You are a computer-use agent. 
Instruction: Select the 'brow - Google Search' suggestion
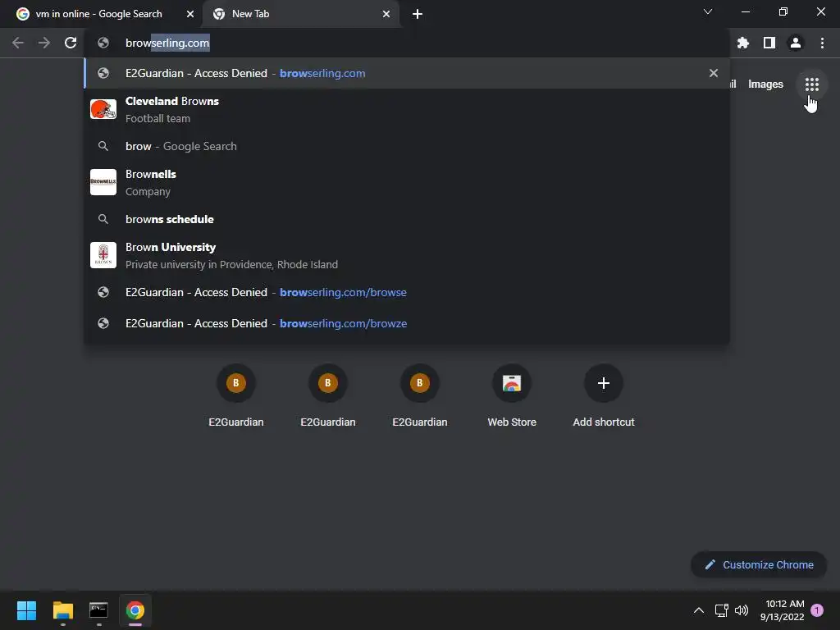tap(407, 146)
